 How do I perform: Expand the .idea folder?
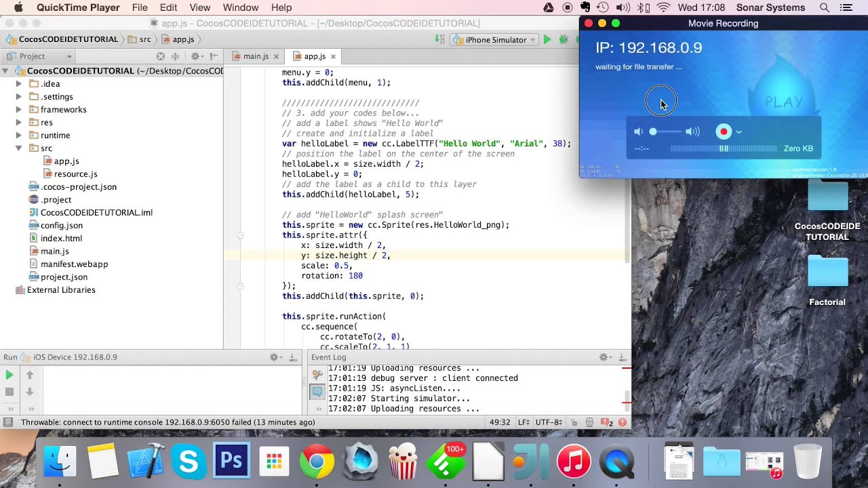pyautogui.click(x=19, y=84)
